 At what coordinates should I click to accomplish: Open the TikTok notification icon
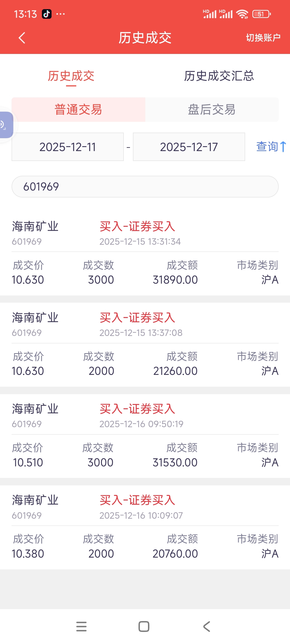pyautogui.click(x=47, y=14)
